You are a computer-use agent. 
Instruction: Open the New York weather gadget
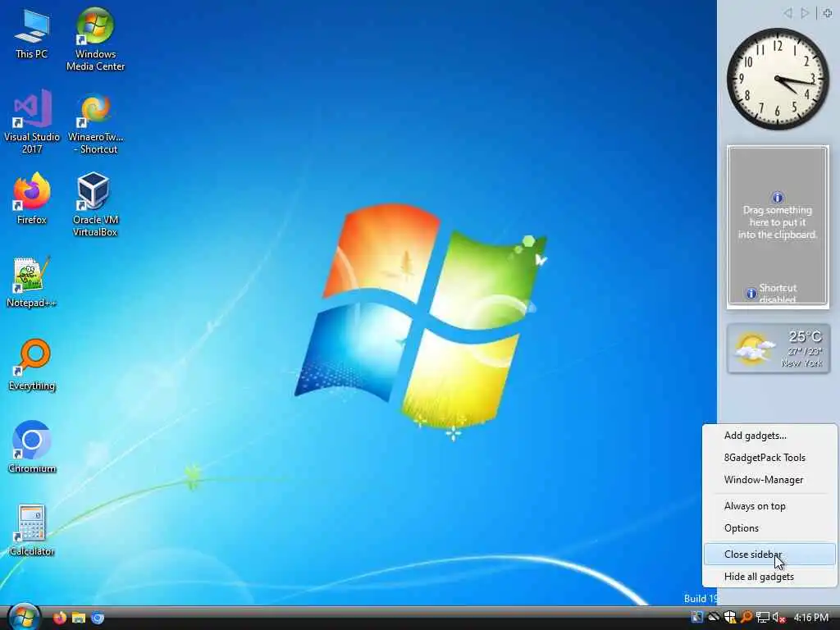778,348
